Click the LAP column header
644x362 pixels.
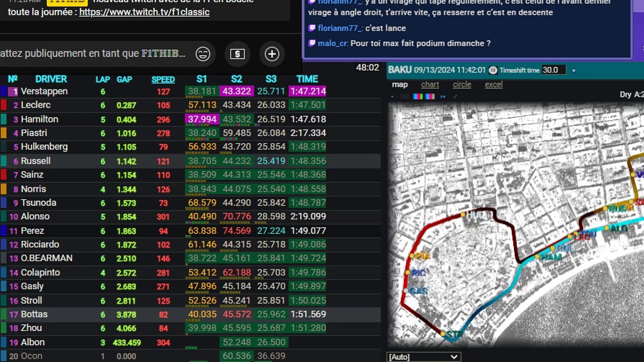coord(103,79)
